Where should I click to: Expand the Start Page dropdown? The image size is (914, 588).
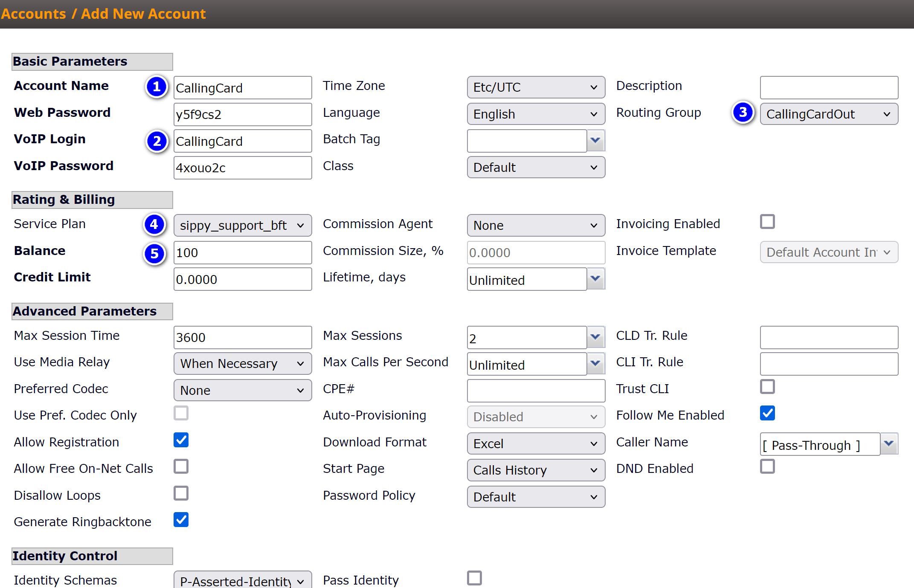pyautogui.click(x=536, y=470)
